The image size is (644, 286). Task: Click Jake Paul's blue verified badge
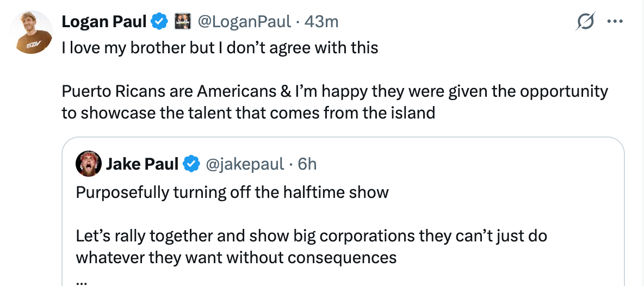click(x=191, y=164)
